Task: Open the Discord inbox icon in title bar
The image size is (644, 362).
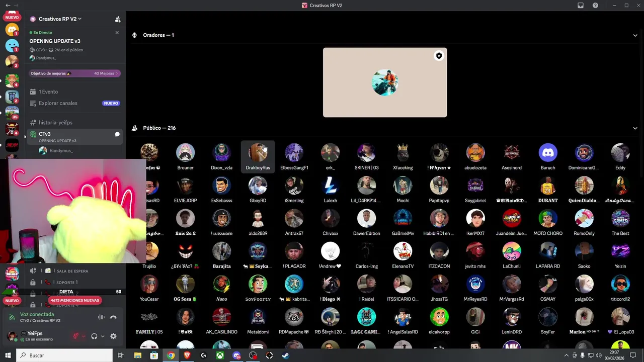Action: pyautogui.click(x=581, y=6)
